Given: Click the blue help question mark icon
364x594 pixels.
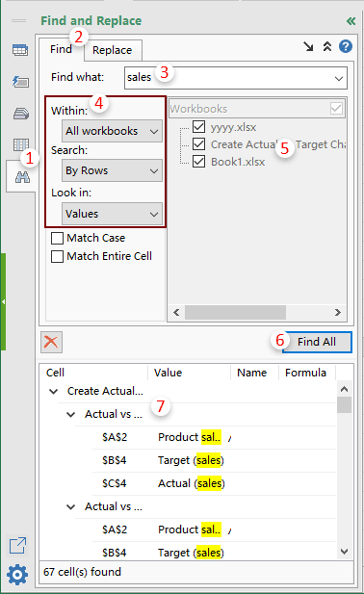Looking at the screenshot, I should tap(346, 46).
